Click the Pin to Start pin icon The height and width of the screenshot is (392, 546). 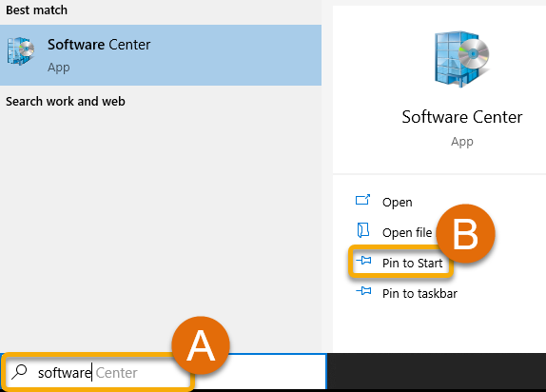coord(363,261)
